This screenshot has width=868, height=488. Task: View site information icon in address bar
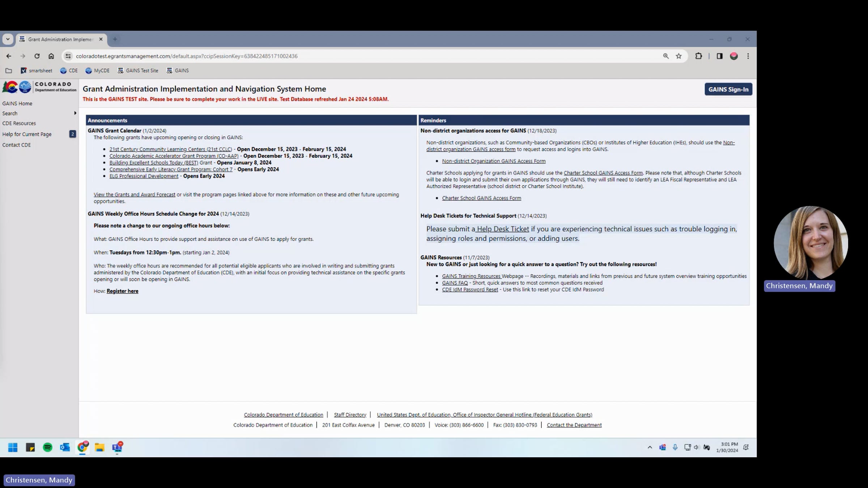pos(68,56)
